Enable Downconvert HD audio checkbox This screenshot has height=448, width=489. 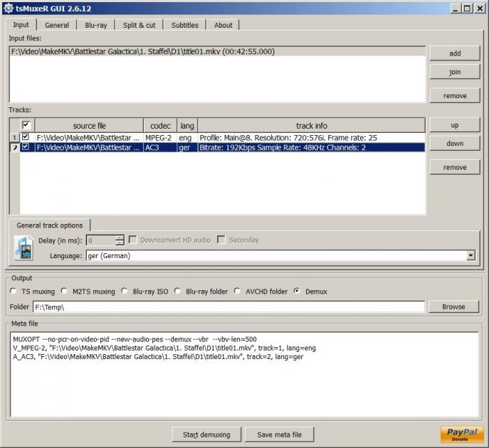(132, 240)
